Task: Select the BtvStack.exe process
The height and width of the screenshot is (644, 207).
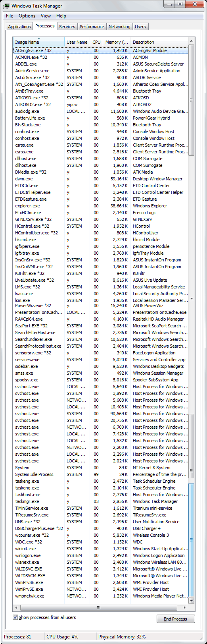Action: pos(101,125)
